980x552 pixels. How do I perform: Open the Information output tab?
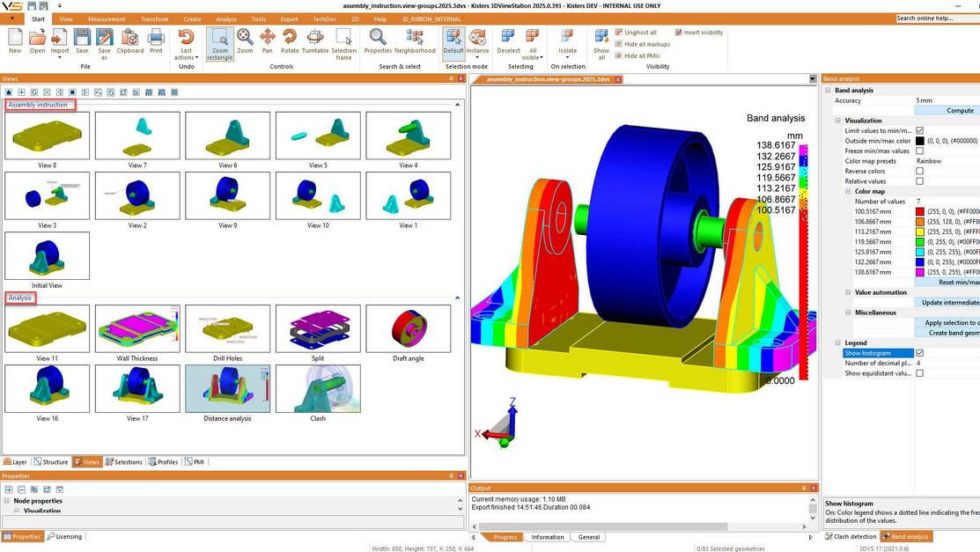(x=548, y=537)
